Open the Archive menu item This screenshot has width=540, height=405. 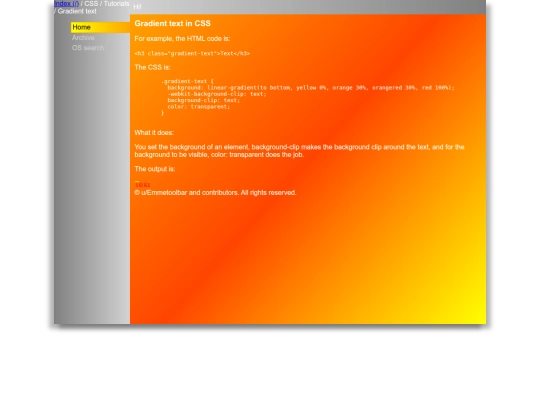83,38
